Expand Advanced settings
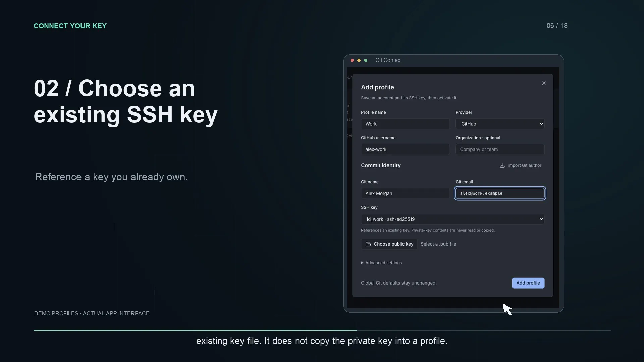Viewport: 644px width, 362px height. tap(381, 263)
